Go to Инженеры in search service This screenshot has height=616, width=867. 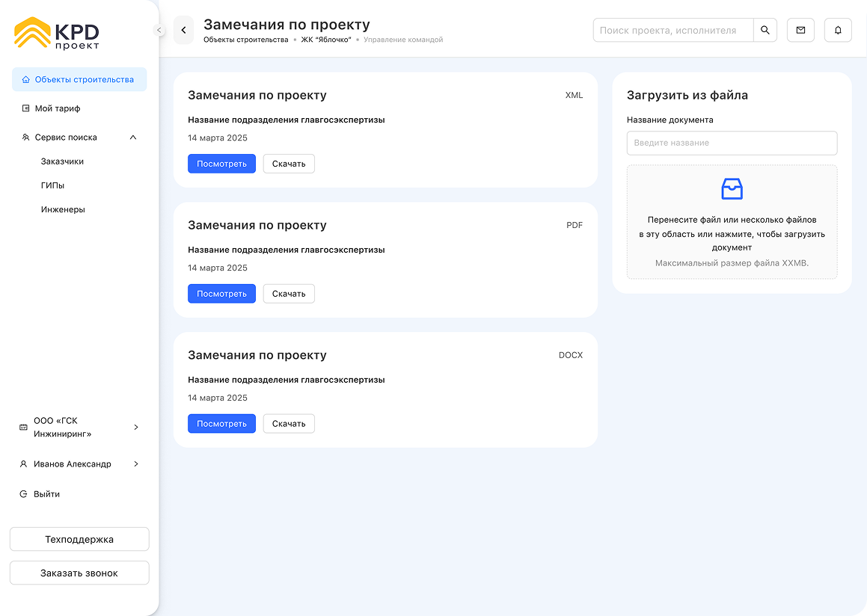click(x=63, y=210)
